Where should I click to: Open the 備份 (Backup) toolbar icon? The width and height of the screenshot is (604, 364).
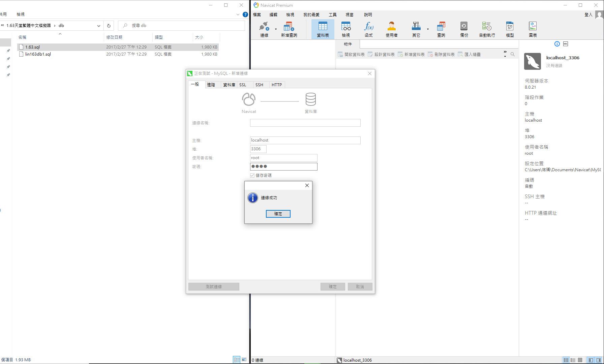coord(464,29)
